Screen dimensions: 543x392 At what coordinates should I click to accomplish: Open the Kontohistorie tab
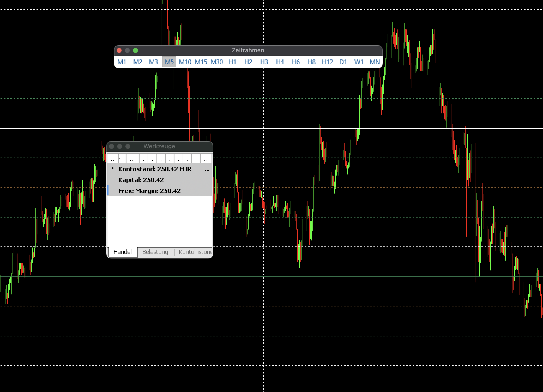(195, 252)
